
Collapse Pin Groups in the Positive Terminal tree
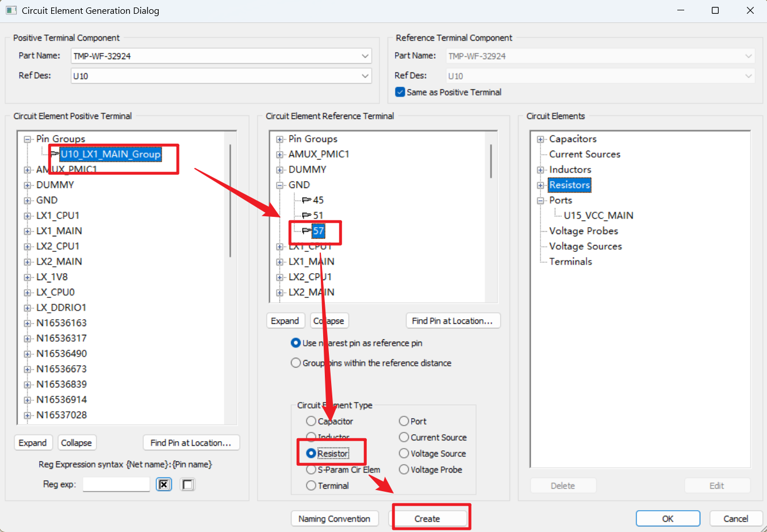[x=27, y=139]
